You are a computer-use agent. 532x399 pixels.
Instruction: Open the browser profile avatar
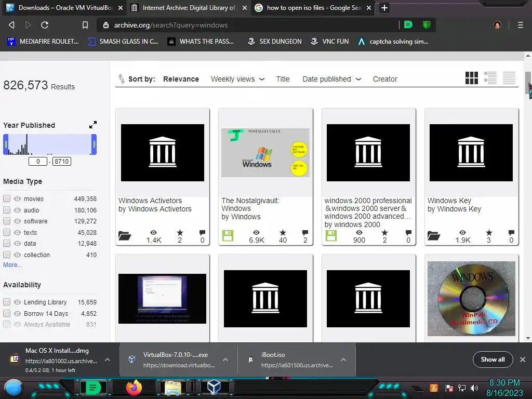pos(497,25)
